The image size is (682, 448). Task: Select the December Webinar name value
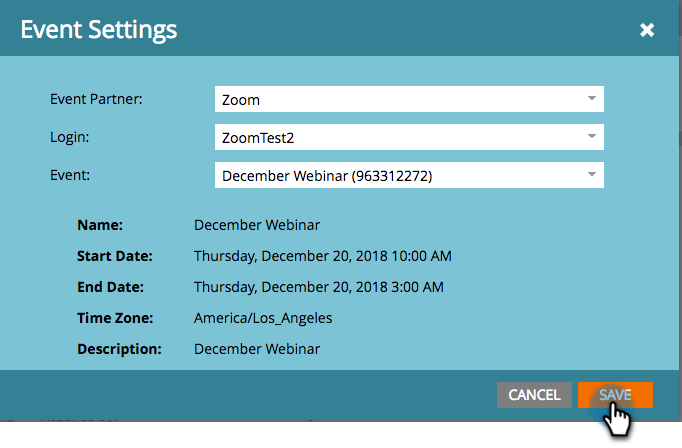coord(257,225)
